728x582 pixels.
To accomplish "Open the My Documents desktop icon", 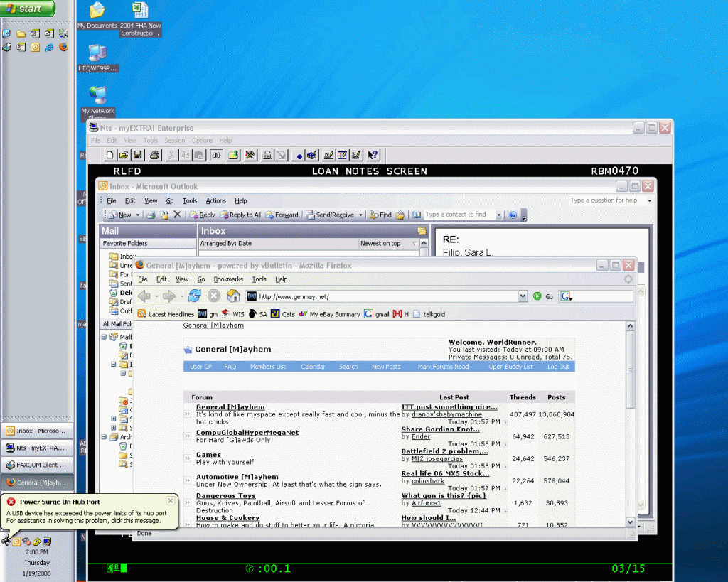I will 97,16.
